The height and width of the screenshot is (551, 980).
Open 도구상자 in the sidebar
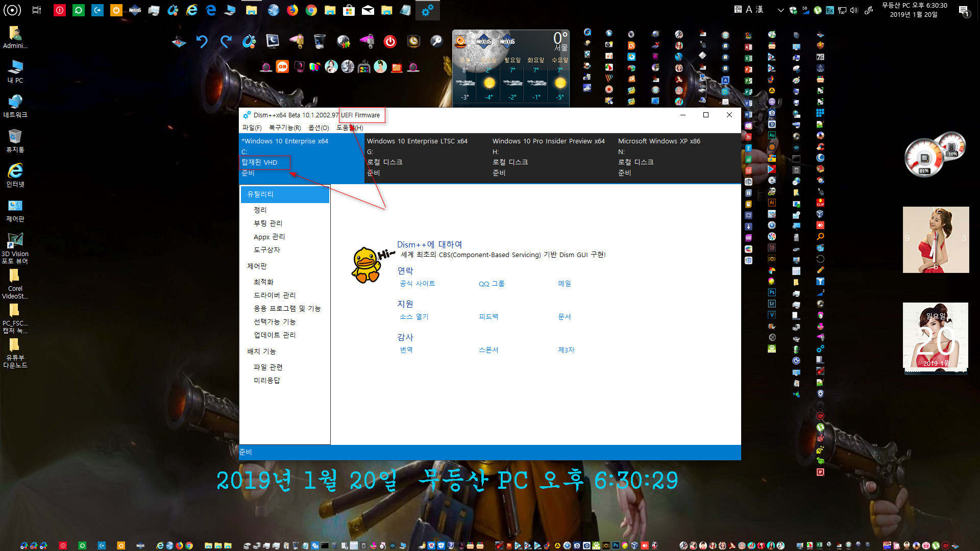pyautogui.click(x=267, y=250)
